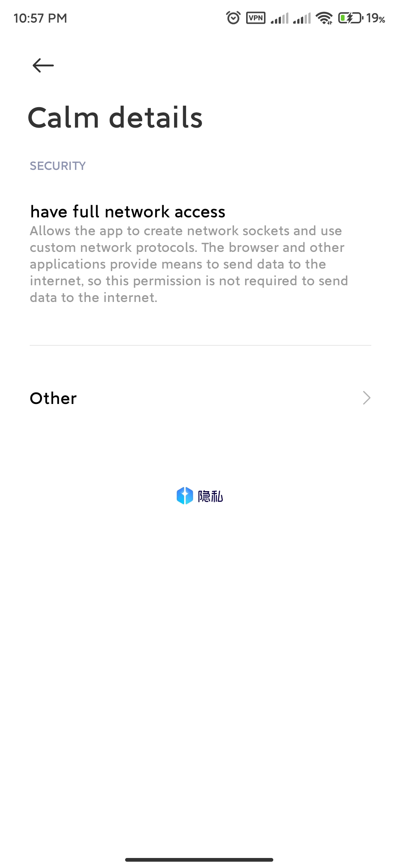Tap the 10:57 PM clock

point(40,18)
